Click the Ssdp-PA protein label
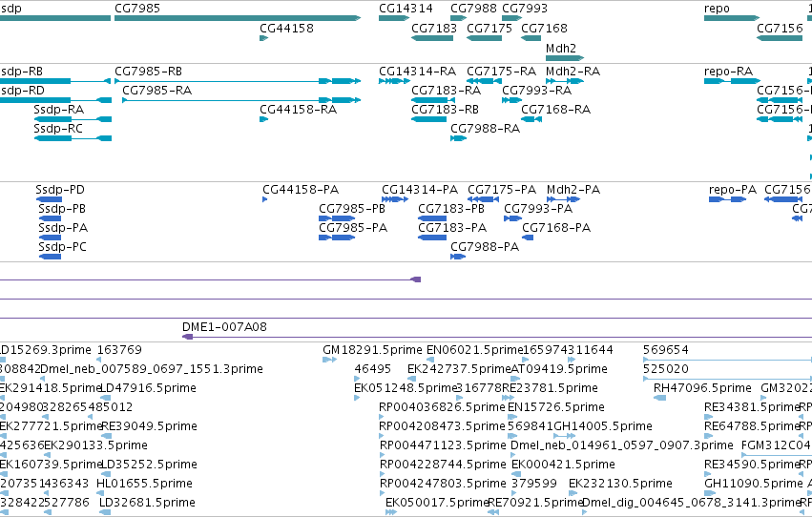 point(63,228)
